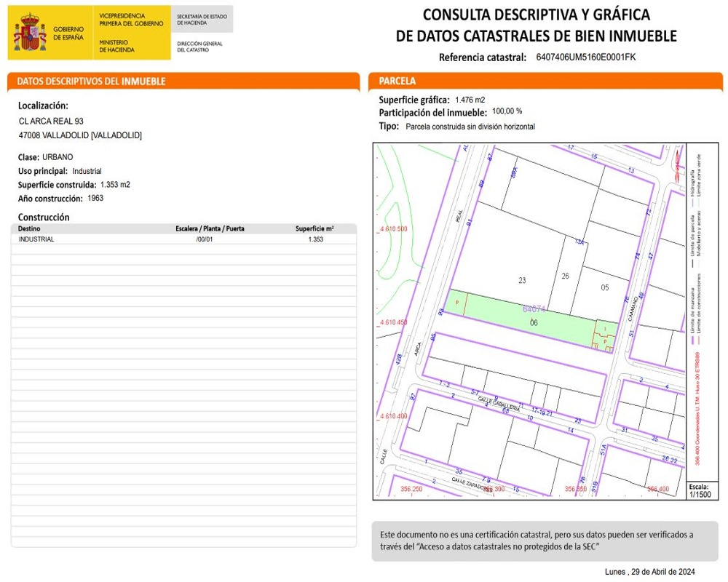Click the '64074' block label on map
Screen dimensions: 728x582
pyautogui.click(x=534, y=308)
